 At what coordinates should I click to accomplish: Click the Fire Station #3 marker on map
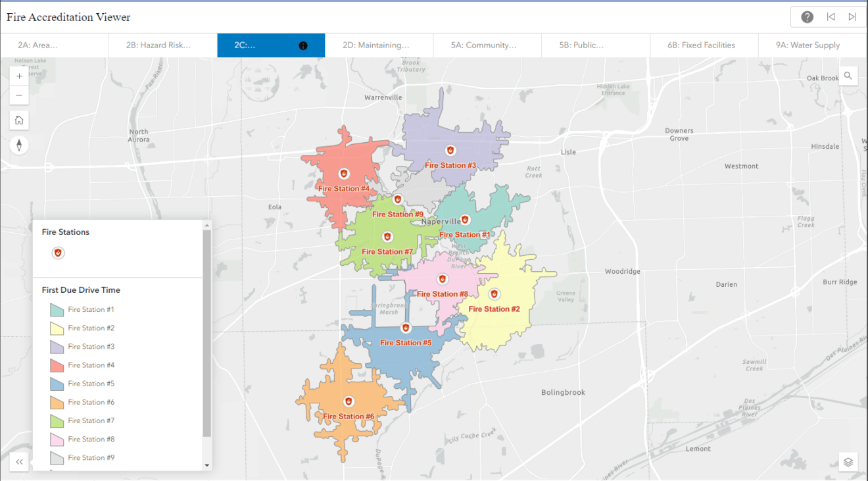pyautogui.click(x=450, y=149)
